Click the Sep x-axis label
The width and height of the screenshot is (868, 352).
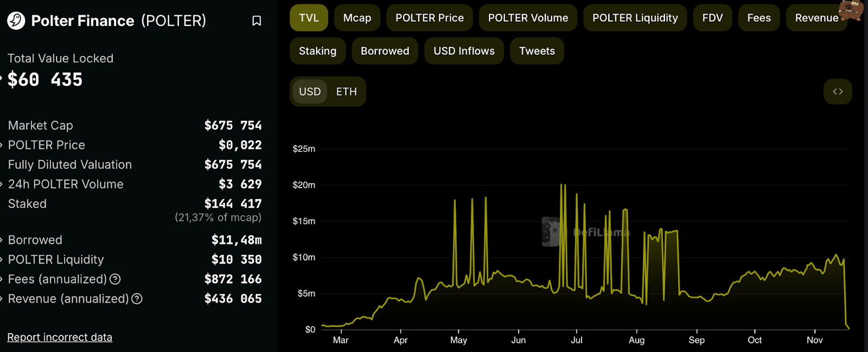(697, 340)
